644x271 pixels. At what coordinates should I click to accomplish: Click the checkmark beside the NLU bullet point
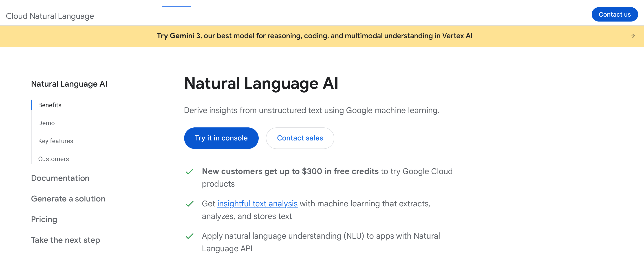point(190,236)
